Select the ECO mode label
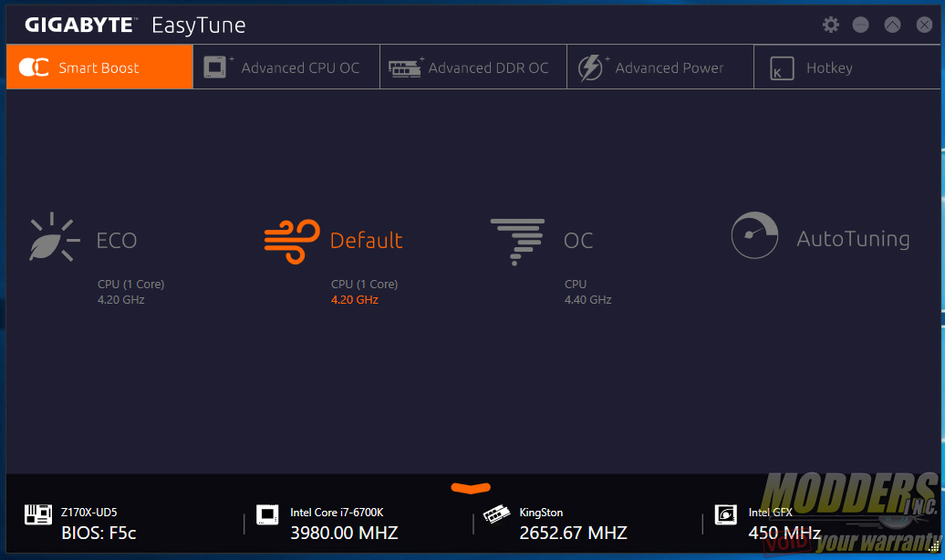Screen dimensions: 945x560 [117, 241]
